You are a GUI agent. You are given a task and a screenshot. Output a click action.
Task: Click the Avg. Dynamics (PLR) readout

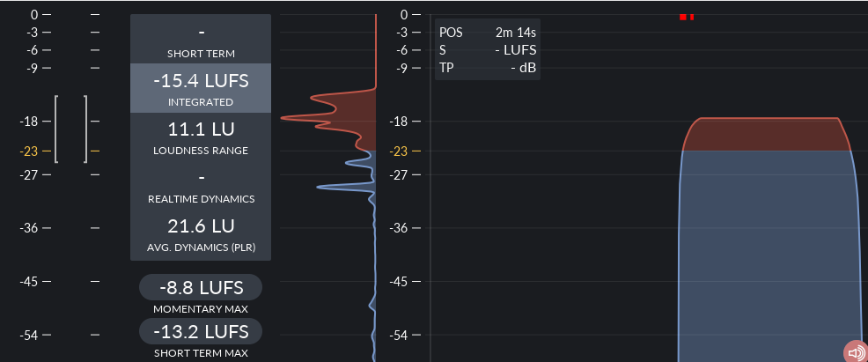click(x=201, y=234)
